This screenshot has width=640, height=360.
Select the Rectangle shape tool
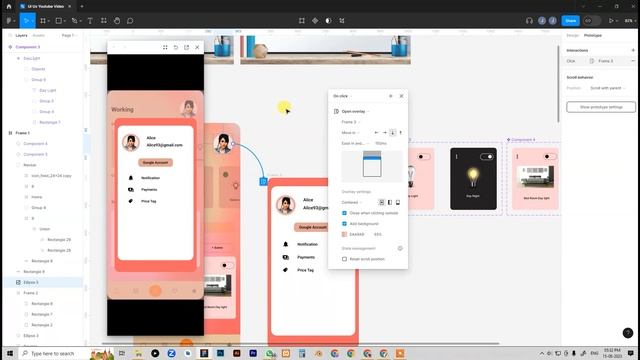pyautogui.click(x=59, y=21)
